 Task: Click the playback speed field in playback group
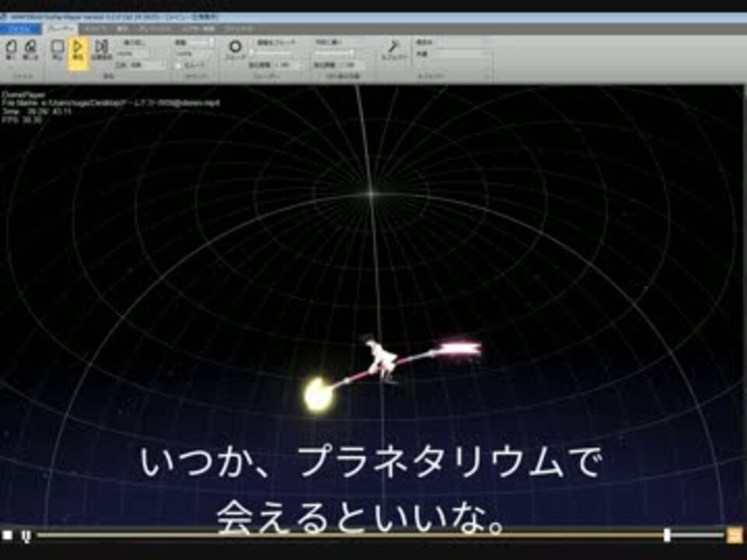(x=134, y=54)
